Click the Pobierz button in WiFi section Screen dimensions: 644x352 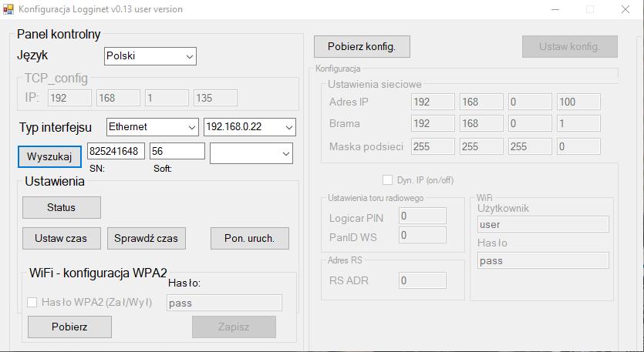click(70, 327)
